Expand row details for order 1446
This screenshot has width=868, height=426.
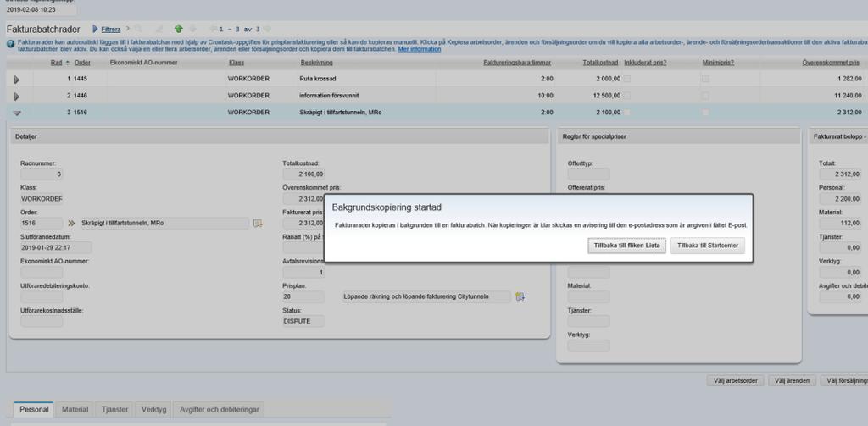17,97
